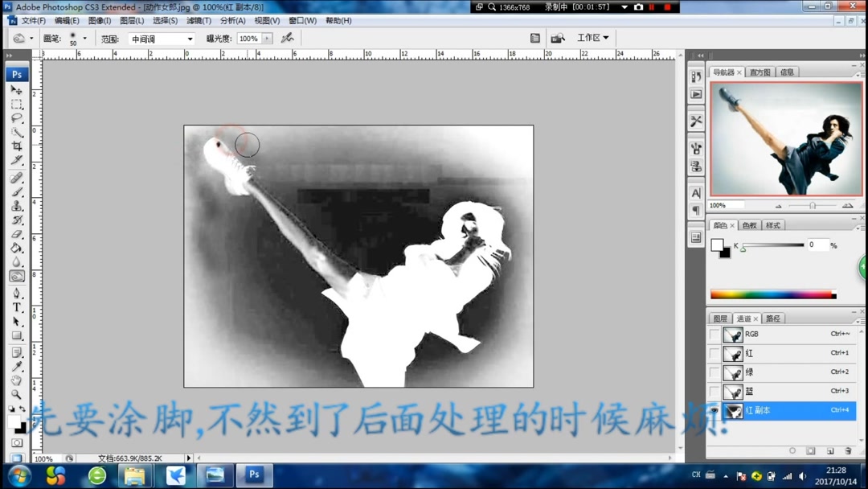Image resolution: width=868 pixels, height=489 pixels.
Task: Click the image preview in the Navigator panel
Action: 785,138
